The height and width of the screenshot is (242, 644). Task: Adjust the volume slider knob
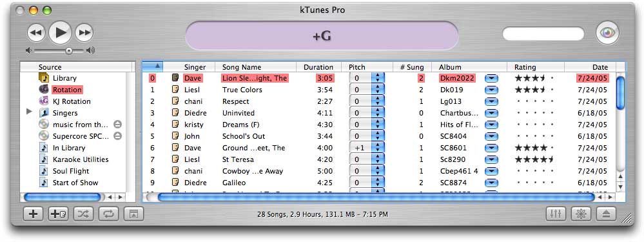(x=68, y=50)
